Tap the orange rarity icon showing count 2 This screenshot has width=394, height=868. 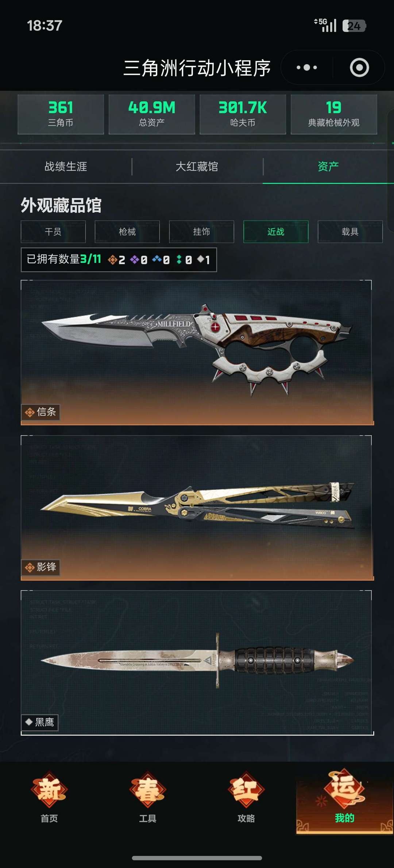(x=112, y=260)
